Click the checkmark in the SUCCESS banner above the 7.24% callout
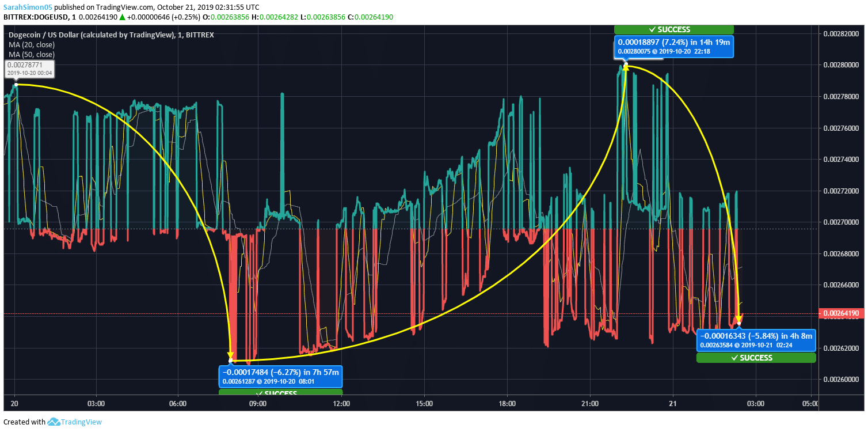 click(652, 29)
